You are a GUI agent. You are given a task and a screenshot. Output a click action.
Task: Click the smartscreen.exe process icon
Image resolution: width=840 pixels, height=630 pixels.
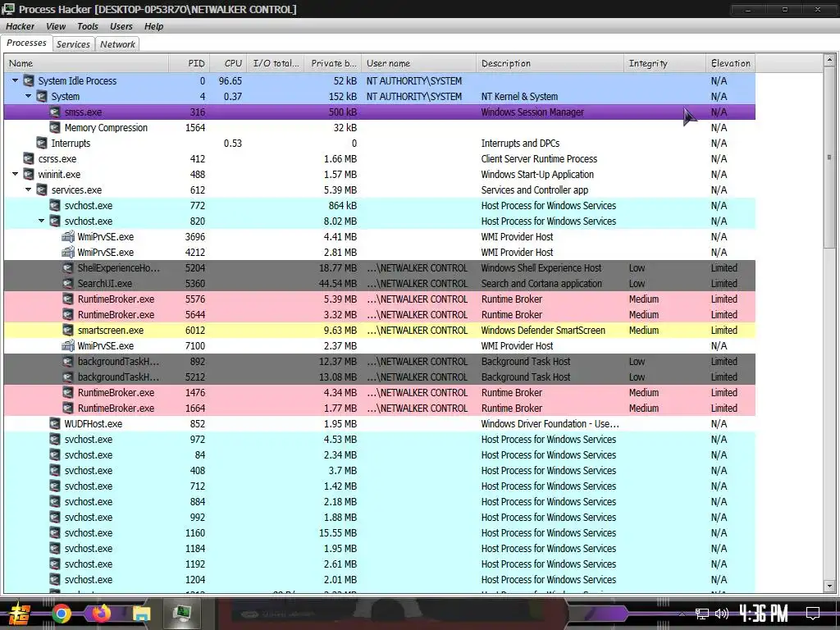68,330
